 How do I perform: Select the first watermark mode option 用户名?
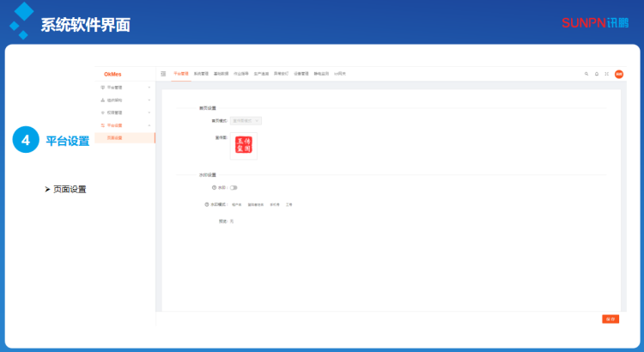click(x=236, y=204)
